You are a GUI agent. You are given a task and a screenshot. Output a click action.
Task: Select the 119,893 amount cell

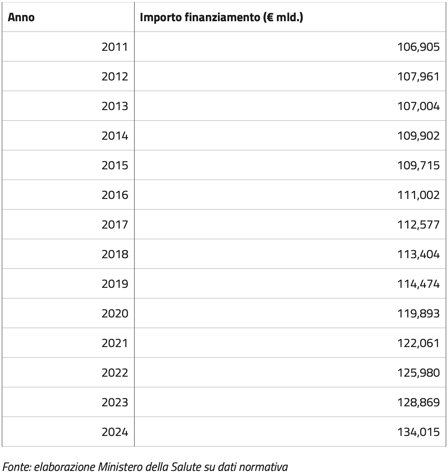418,313
